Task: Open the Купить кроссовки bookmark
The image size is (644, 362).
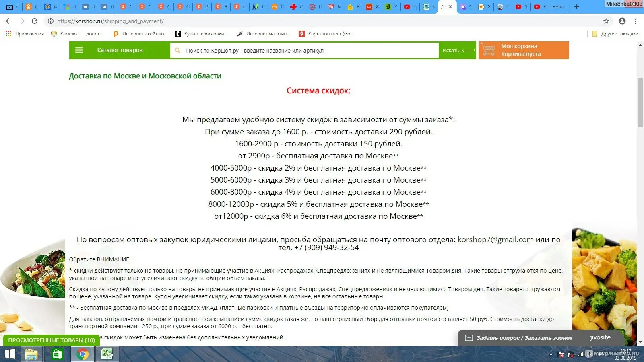Action: 201,34
